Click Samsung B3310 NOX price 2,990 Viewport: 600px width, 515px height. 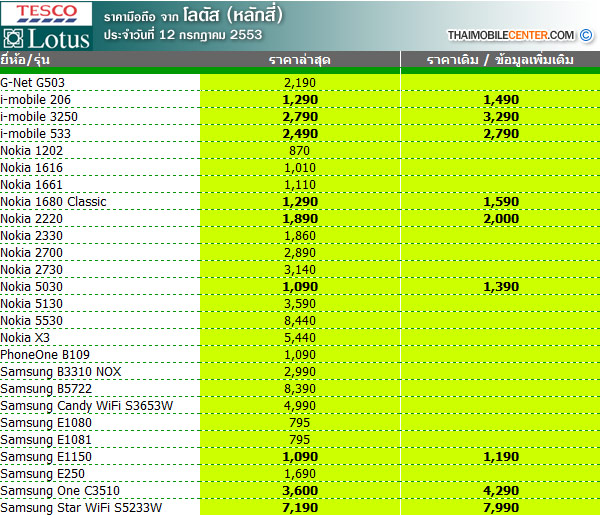coord(300,372)
